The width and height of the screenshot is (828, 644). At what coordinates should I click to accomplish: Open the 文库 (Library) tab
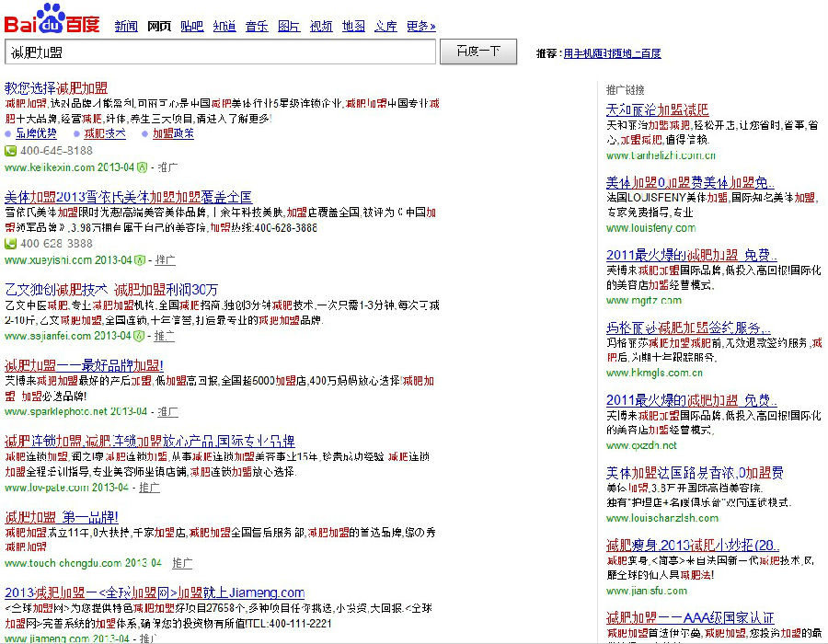click(385, 26)
